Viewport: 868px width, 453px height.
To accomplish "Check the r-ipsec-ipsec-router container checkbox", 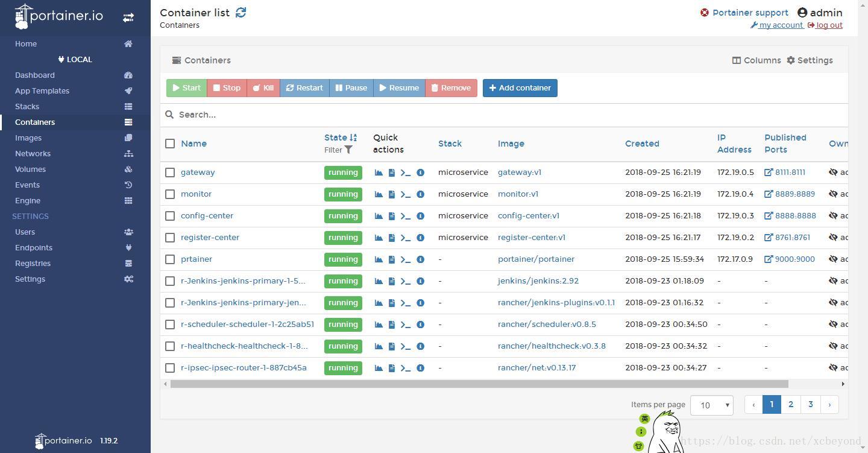I will [170, 368].
